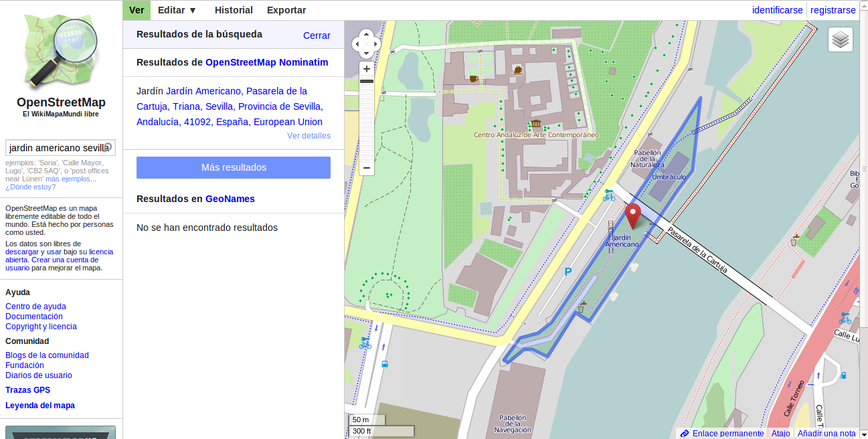Click the ¿Dónde estoy? link
The height and width of the screenshot is (439, 868).
click(x=30, y=187)
